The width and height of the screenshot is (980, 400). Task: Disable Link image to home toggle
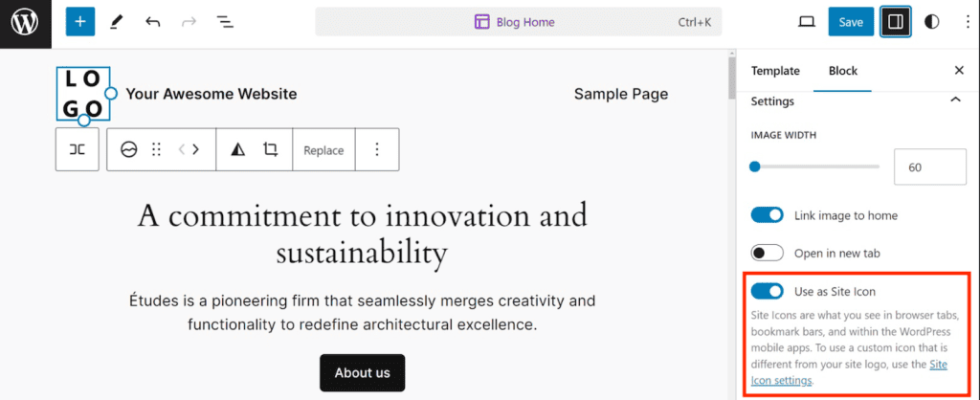click(x=768, y=215)
